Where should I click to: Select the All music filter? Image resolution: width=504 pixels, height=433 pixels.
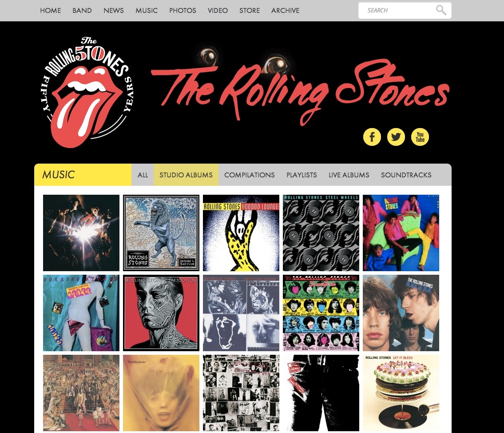point(143,175)
